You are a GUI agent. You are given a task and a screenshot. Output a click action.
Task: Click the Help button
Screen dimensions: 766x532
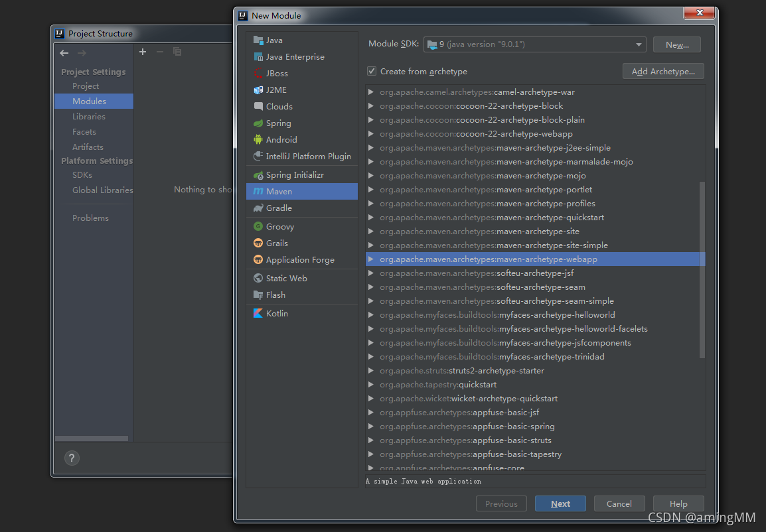tap(678, 503)
